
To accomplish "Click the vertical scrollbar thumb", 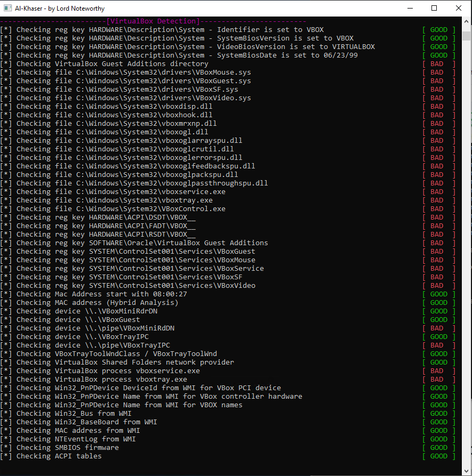I will tap(466, 36).
